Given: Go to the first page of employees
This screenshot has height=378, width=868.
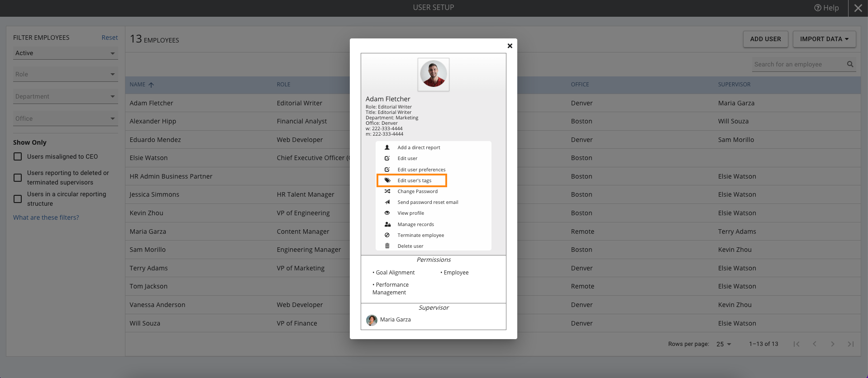Looking at the screenshot, I should coord(796,344).
